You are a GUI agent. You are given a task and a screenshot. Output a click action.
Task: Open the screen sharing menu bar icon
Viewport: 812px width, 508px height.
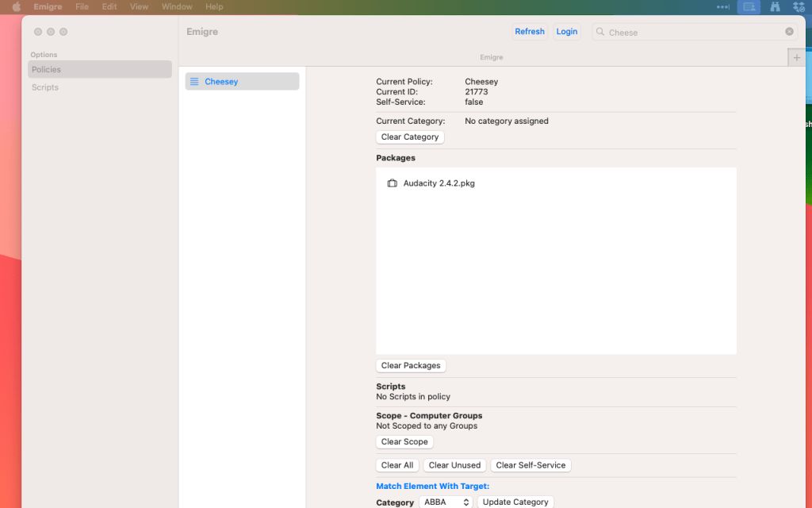(748, 7)
